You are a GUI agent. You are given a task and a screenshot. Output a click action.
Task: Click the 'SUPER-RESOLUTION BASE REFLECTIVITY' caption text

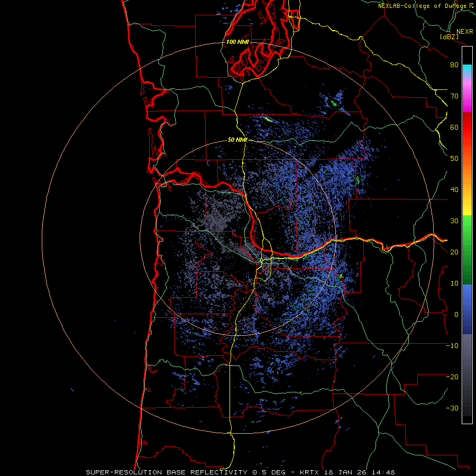168,472
